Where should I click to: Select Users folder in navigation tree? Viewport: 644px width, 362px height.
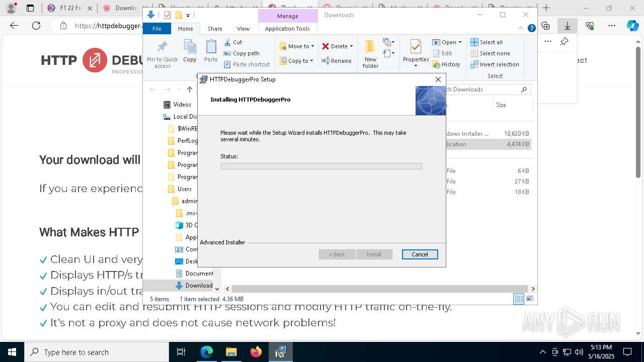180,189
